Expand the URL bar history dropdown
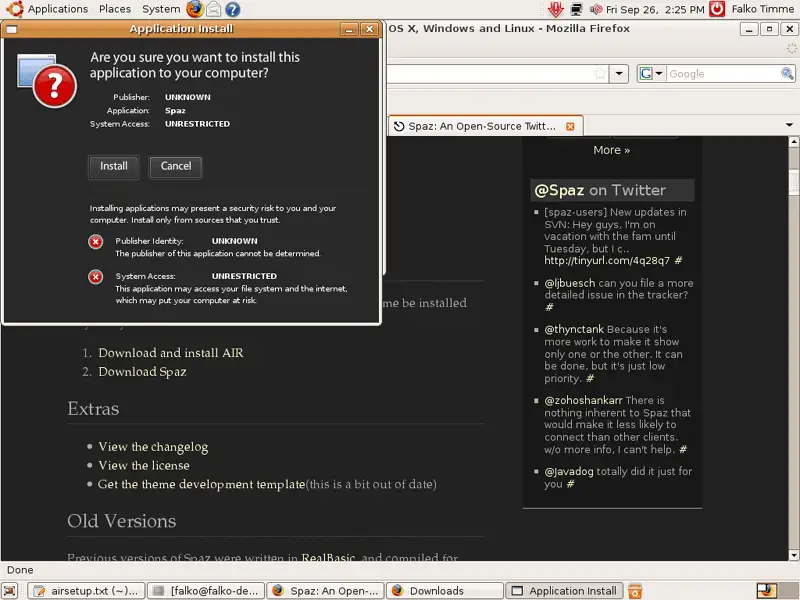This screenshot has width=800, height=600. pyautogui.click(x=619, y=74)
